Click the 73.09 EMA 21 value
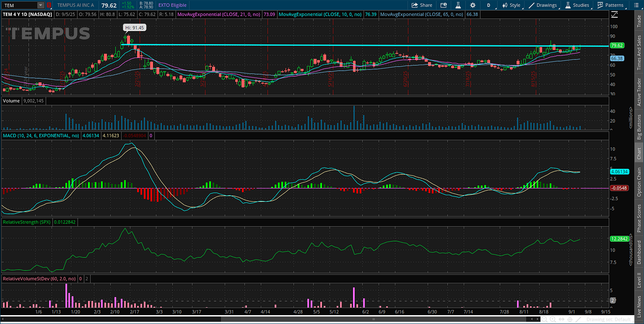Image resolution: width=644 pixels, height=324 pixels. [x=269, y=14]
